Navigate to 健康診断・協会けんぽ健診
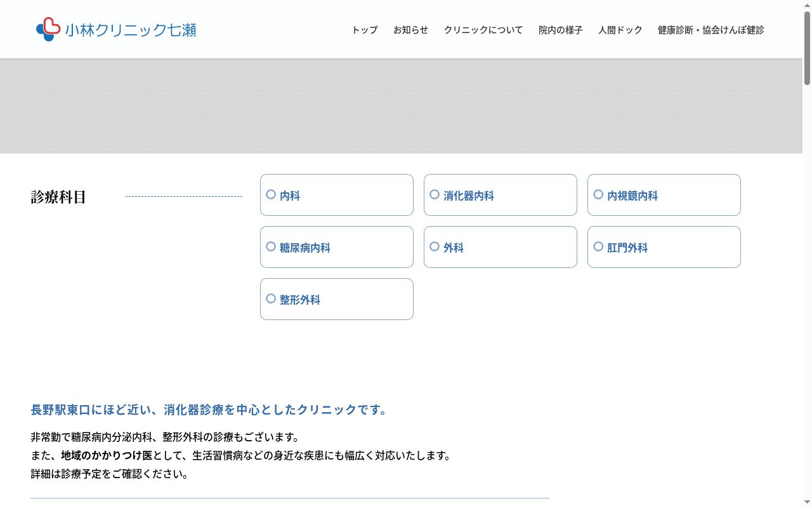This screenshot has width=812, height=508. pyautogui.click(x=711, y=30)
